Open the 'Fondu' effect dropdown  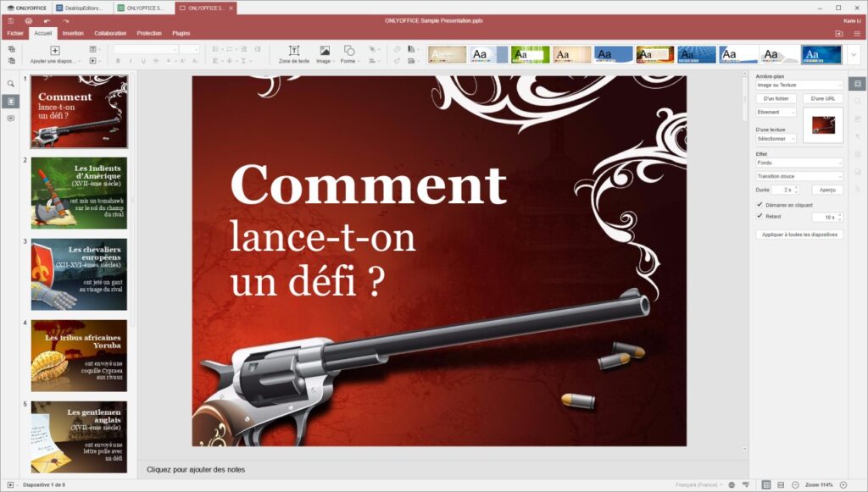[799, 163]
